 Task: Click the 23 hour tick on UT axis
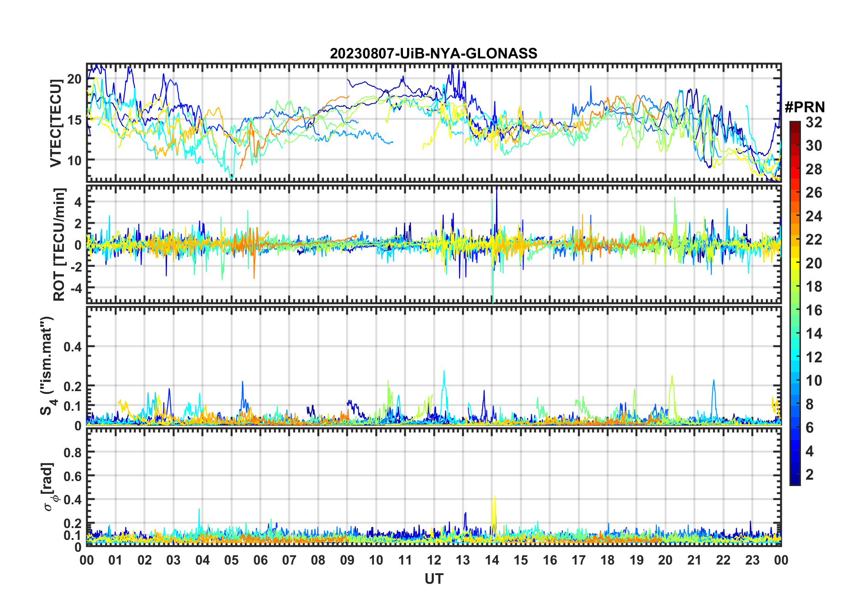[752, 560]
